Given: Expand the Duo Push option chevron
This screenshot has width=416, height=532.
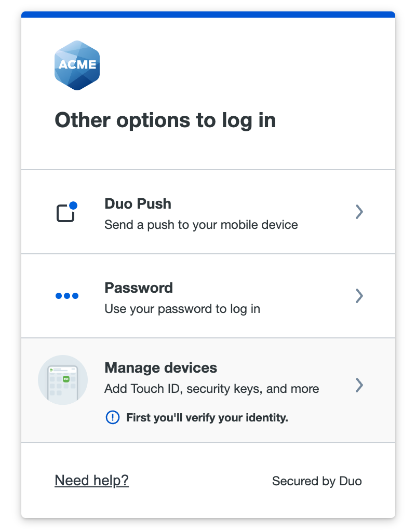Looking at the screenshot, I should coord(359,212).
